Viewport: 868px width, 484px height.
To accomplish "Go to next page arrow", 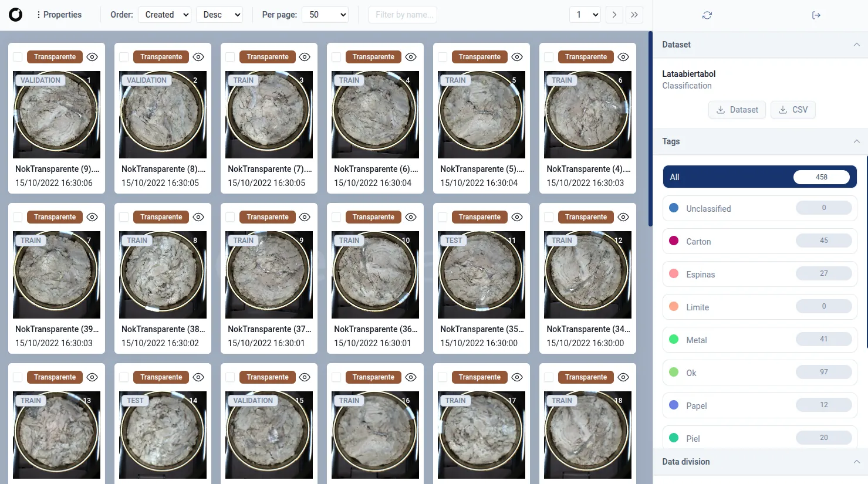I will (x=614, y=15).
